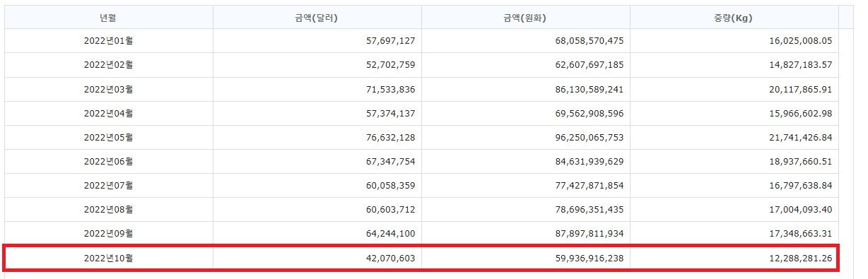868x279 pixels.
Task: Select the 2022년07월 row label
Action: point(108,185)
